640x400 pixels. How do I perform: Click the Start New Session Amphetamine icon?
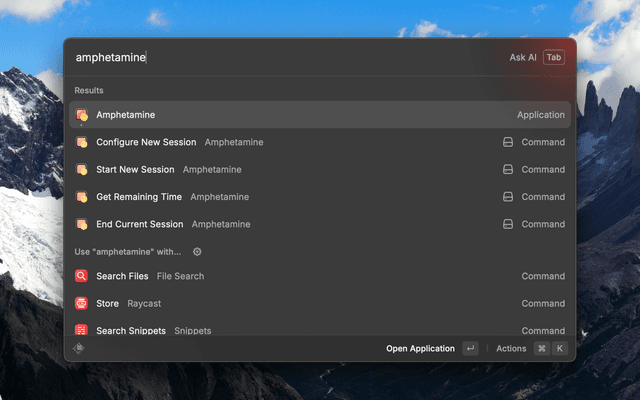click(82, 169)
